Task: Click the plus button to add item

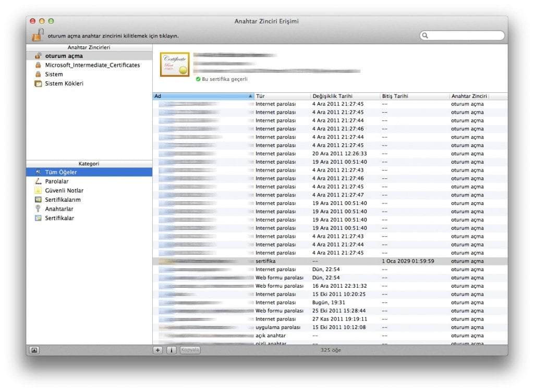Action: point(158,350)
